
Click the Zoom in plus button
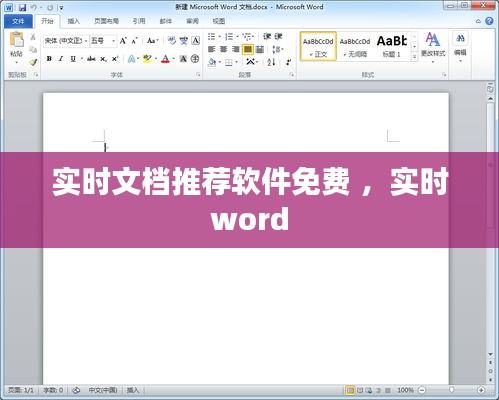(x=481, y=390)
